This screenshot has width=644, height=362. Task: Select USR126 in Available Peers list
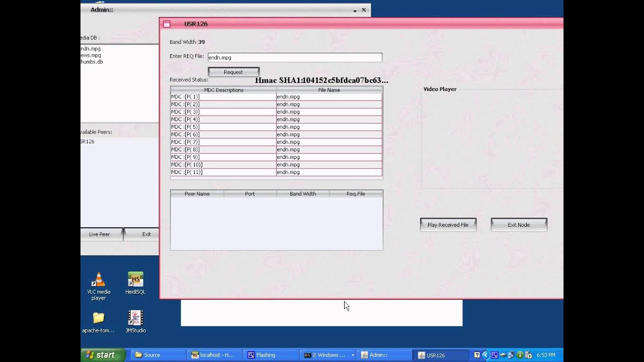(x=88, y=141)
